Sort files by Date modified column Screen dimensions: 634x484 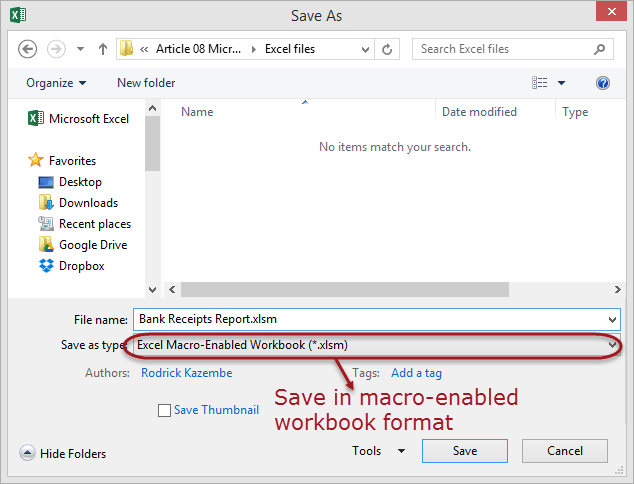479,112
